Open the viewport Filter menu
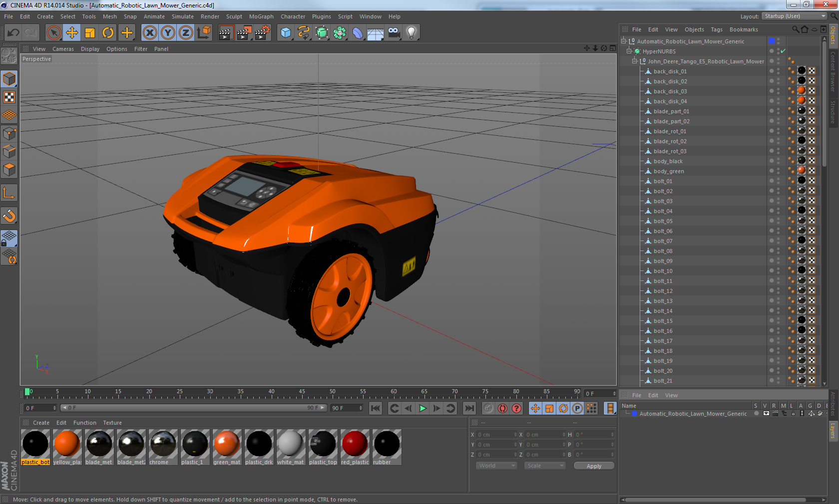 [141, 49]
